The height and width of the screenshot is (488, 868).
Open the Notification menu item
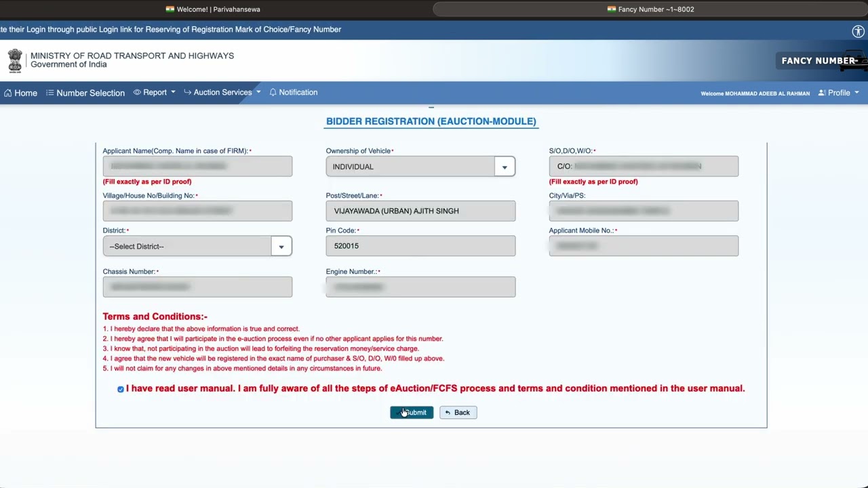coord(293,92)
